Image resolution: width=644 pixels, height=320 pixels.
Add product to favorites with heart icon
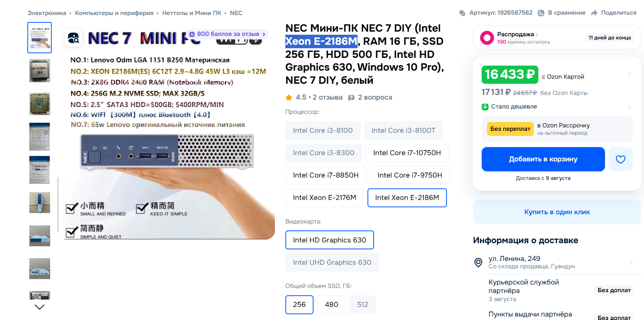[620, 159]
